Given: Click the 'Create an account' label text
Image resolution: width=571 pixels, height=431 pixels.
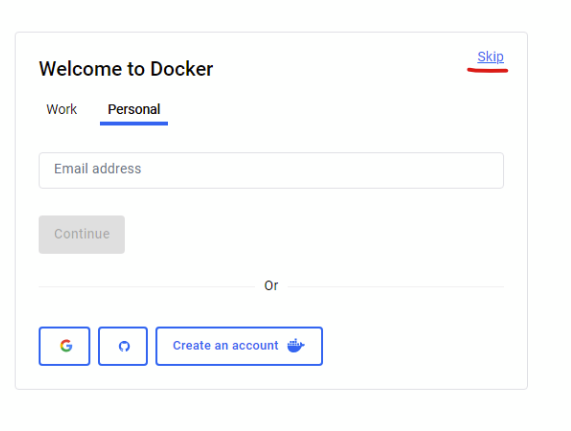Looking at the screenshot, I should (225, 345).
